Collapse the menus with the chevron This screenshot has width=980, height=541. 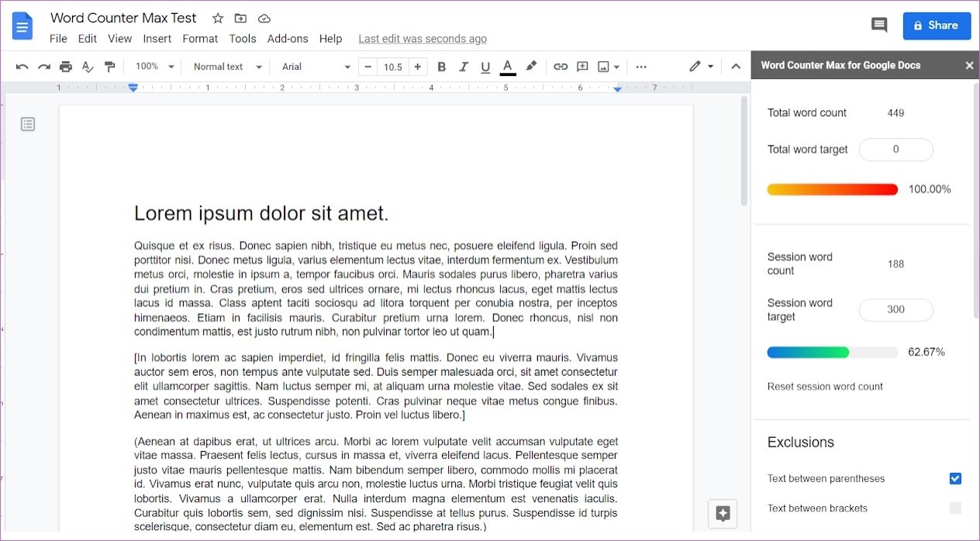point(736,67)
